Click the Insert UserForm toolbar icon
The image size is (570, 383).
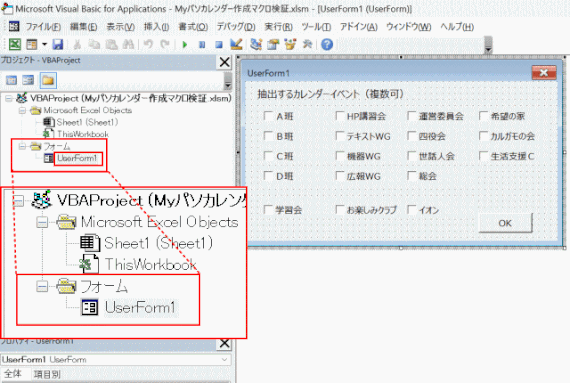point(32,44)
